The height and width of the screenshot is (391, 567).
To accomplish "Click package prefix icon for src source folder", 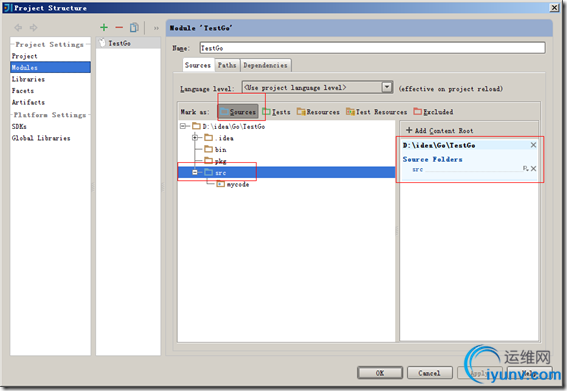I will click(525, 169).
